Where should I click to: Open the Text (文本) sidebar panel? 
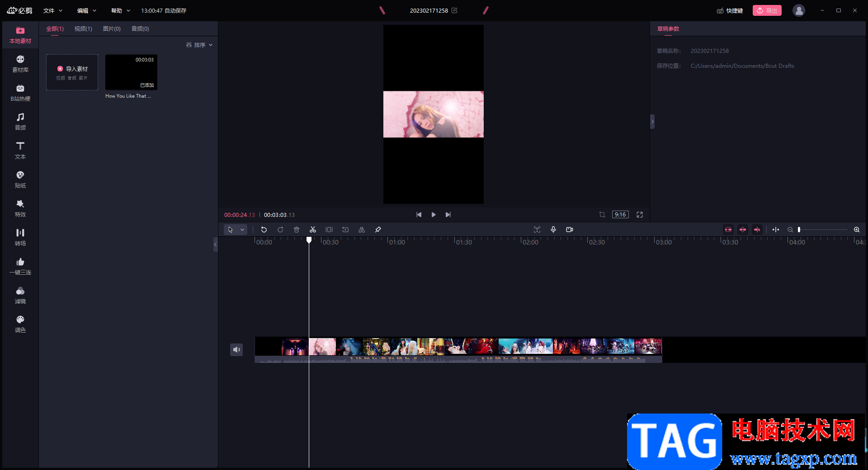pos(20,150)
